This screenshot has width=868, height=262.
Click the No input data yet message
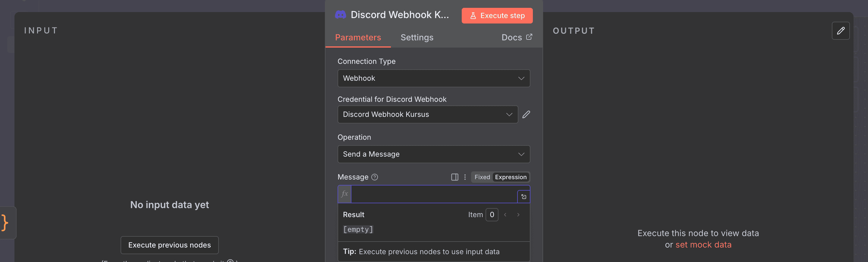(x=169, y=205)
